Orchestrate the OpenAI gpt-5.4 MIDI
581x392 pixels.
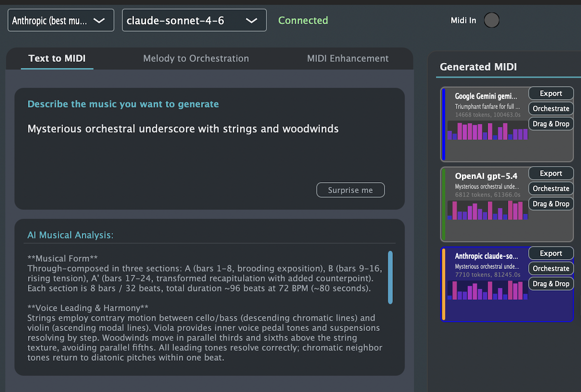click(551, 189)
